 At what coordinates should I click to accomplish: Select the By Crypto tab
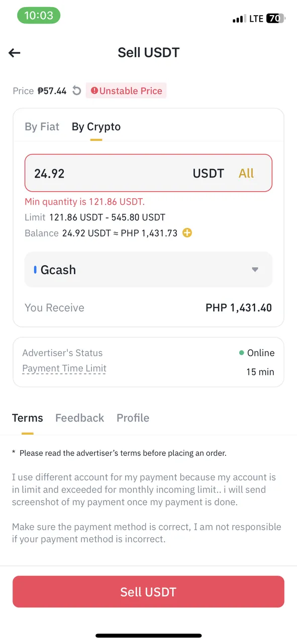coord(96,127)
